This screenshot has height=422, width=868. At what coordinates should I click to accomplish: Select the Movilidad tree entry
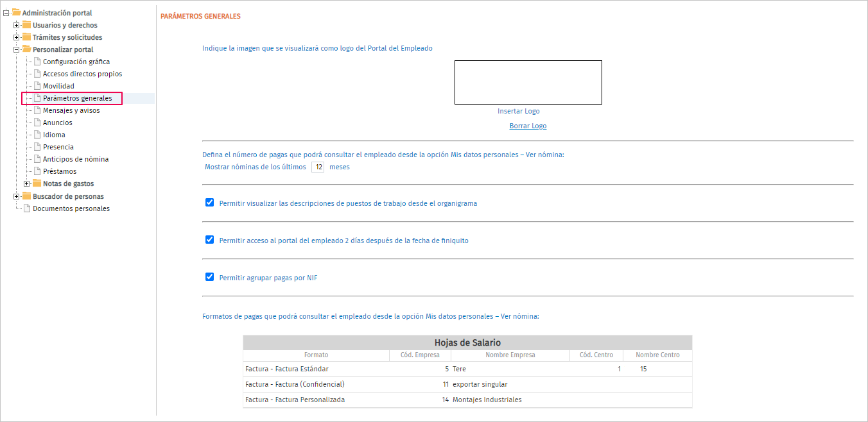58,86
